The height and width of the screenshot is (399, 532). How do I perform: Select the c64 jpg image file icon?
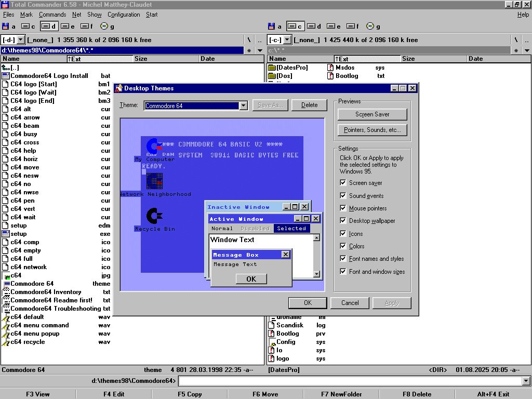click(6, 275)
